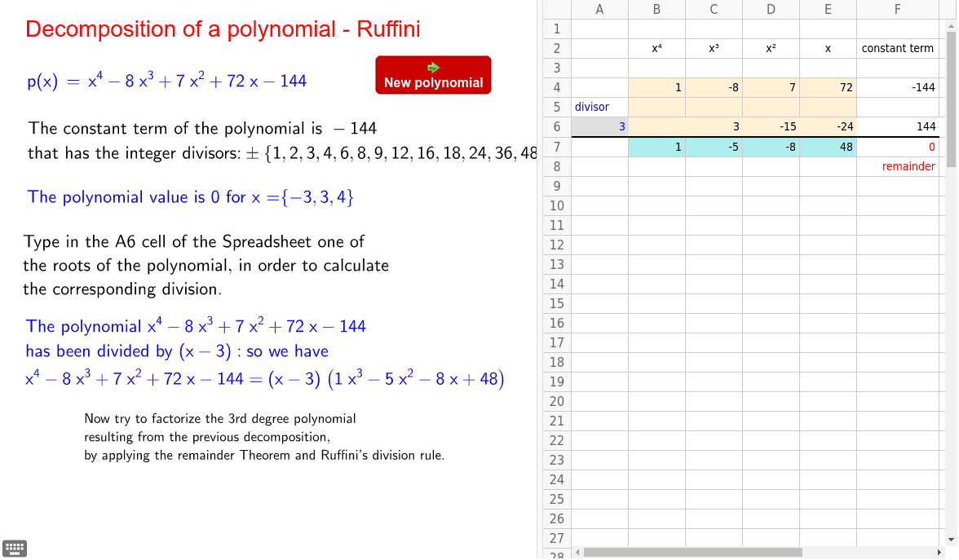Click the 'constant term' header cell
The image size is (959, 560).
897,48
